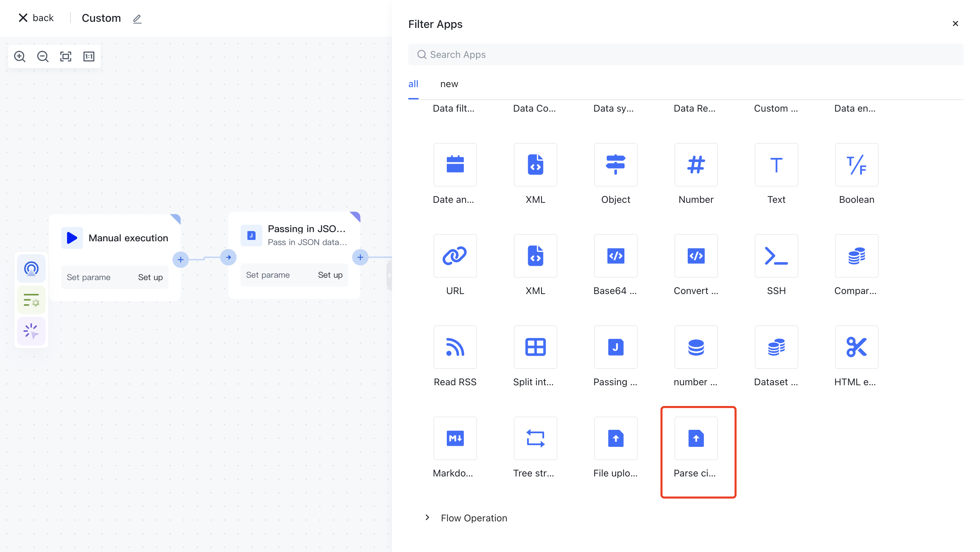
Task: Switch to the new tab
Action: click(x=449, y=84)
